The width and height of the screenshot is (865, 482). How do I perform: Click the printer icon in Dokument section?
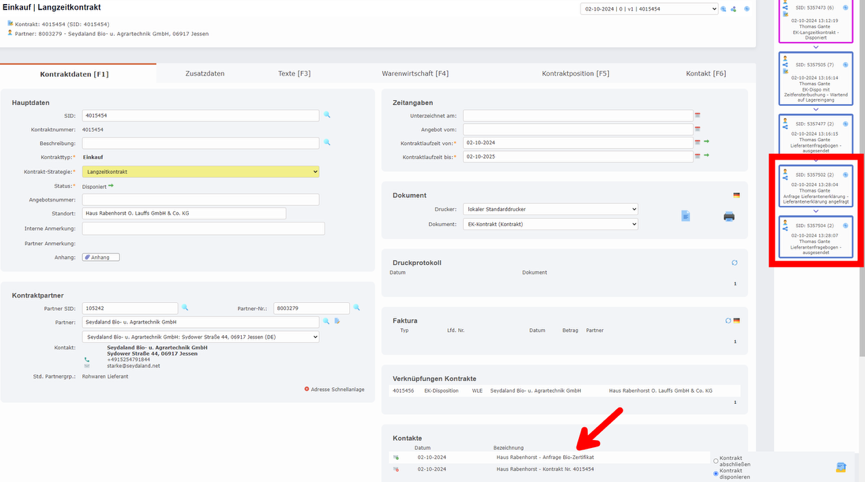coord(729,216)
